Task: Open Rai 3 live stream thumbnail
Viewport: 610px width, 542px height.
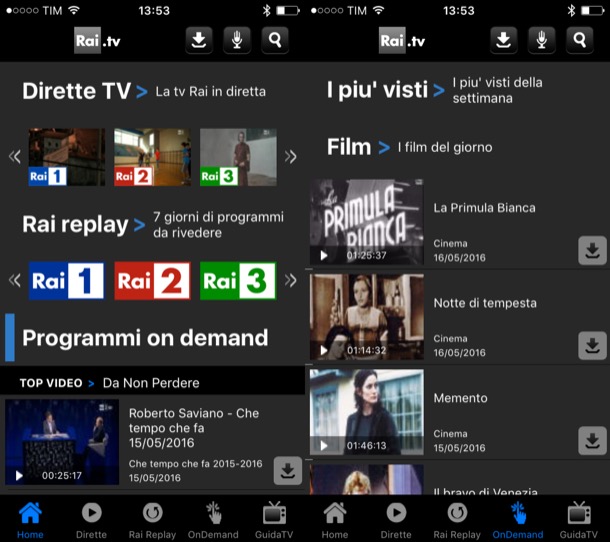Action: pyautogui.click(x=238, y=157)
